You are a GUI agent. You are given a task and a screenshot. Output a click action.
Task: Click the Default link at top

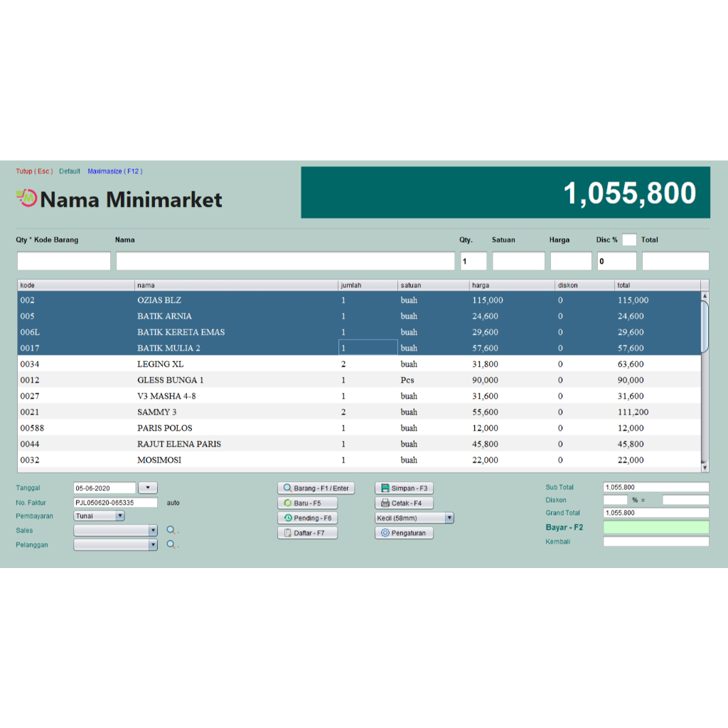coord(70,171)
